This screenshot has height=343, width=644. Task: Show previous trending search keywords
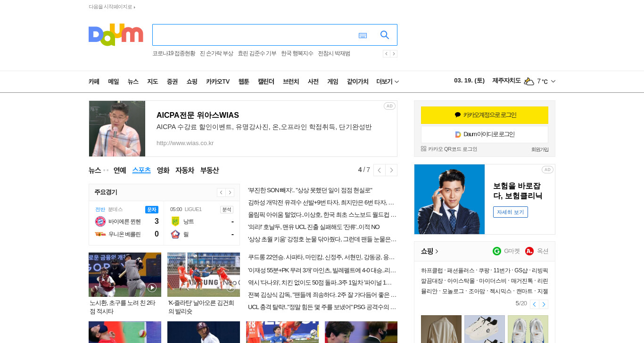coord(386,54)
